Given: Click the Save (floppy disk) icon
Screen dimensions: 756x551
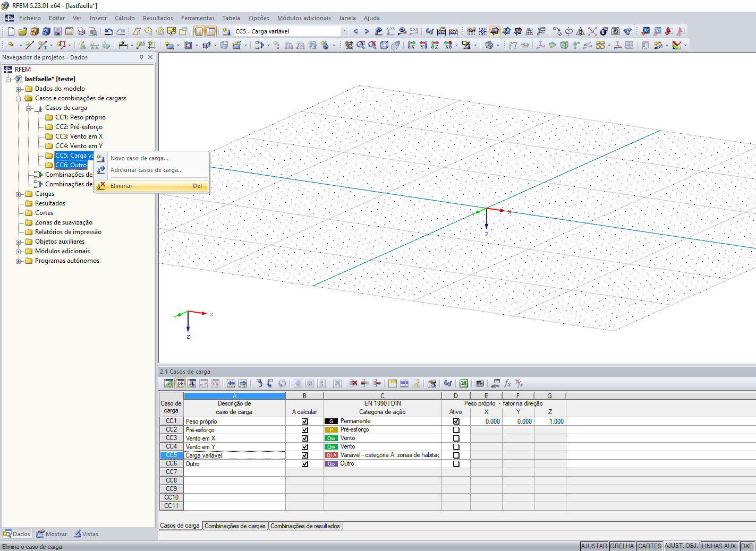Looking at the screenshot, I should pos(57,31).
